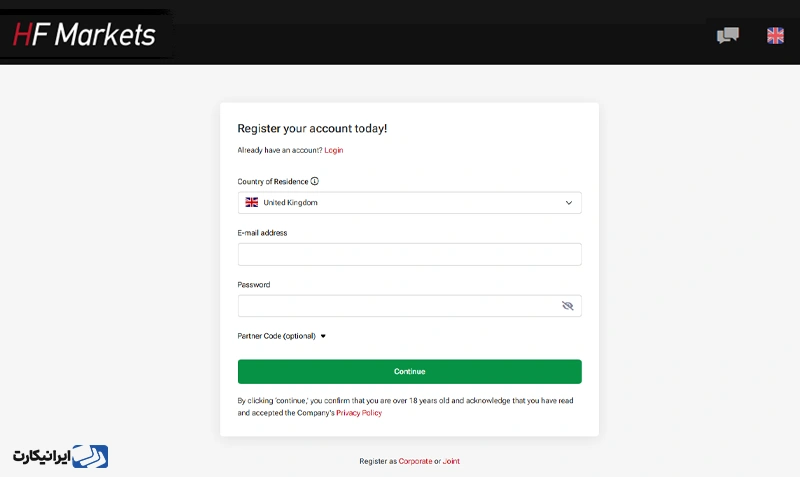Click the Country of Residence label

click(x=272, y=181)
